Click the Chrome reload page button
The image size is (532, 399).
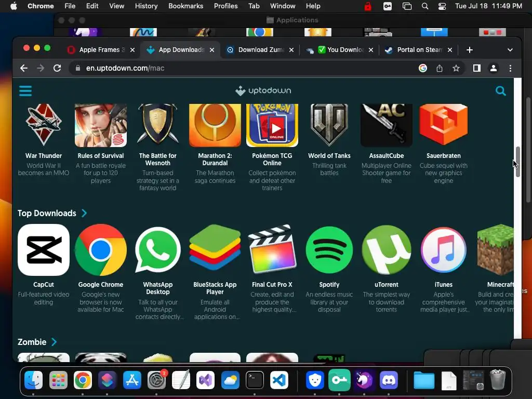click(x=57, y=68)
